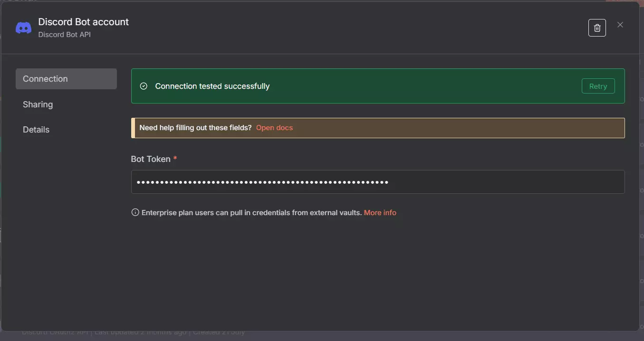
Task: Switch to the Sharing tab
Action: point(38,104)
